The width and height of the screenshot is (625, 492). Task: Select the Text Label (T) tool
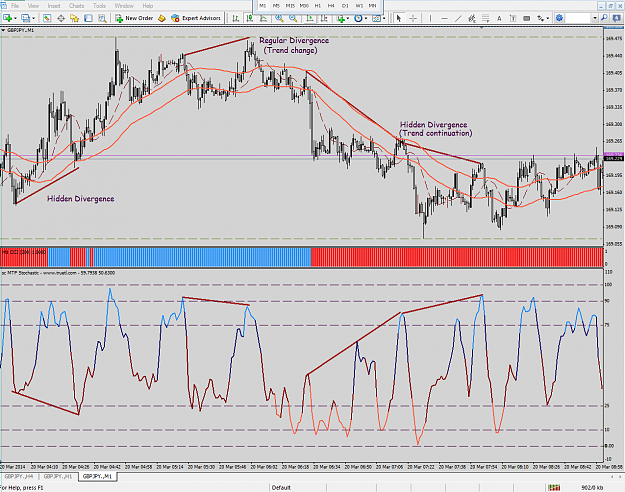pyautogui.click(x=513, y=18)
